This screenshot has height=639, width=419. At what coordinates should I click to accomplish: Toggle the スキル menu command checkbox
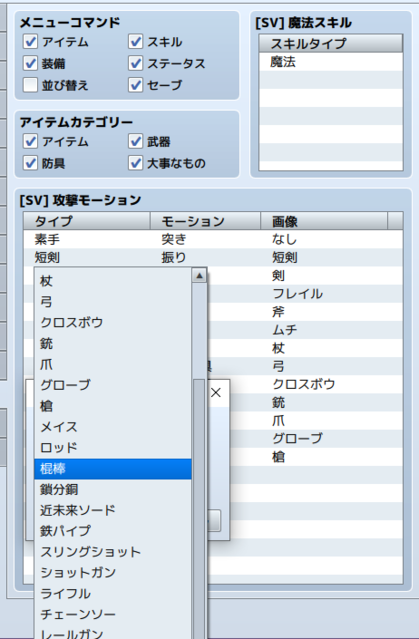[135, 42]
